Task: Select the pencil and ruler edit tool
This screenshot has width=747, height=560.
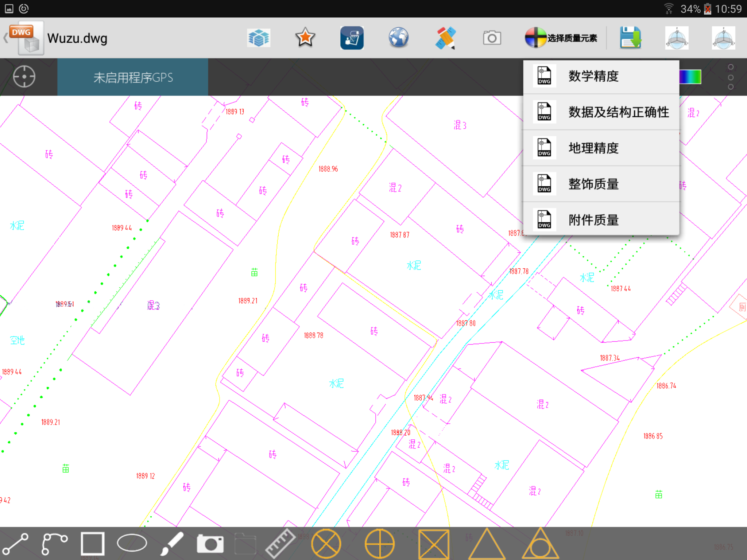Action: click(x=445, y=38)
